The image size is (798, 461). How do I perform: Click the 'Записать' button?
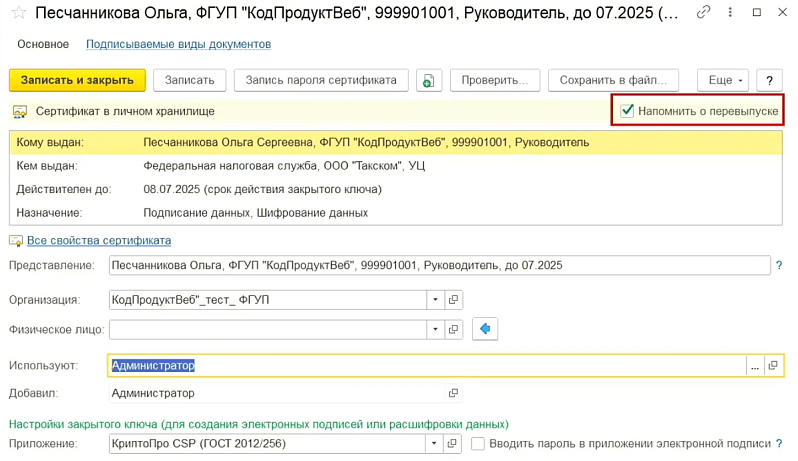tap(189, 80)
